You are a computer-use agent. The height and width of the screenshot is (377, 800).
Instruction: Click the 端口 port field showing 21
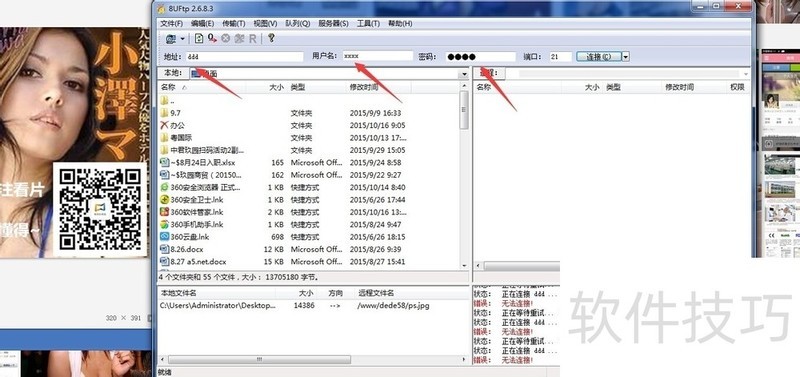click(560, 57)
